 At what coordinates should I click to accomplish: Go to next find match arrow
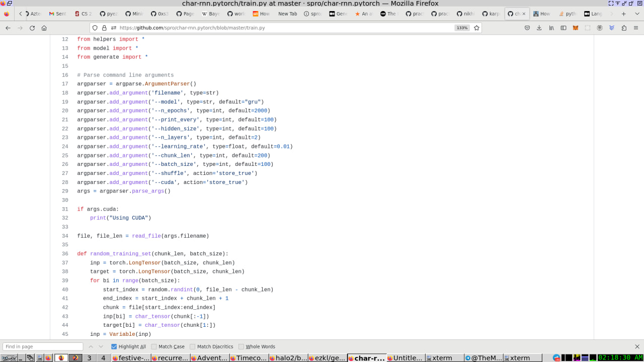(101, 346)
